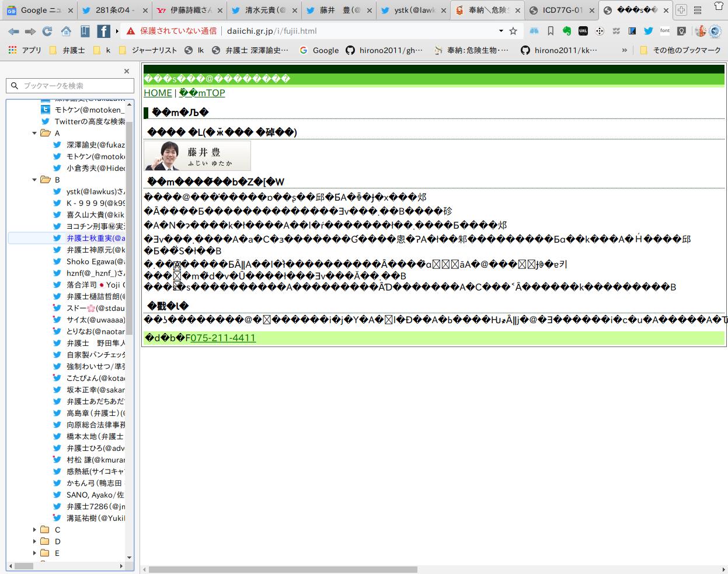Click the Twitter bird extension icon
Viewport: 728px width, 574px height.
[649, 31]
